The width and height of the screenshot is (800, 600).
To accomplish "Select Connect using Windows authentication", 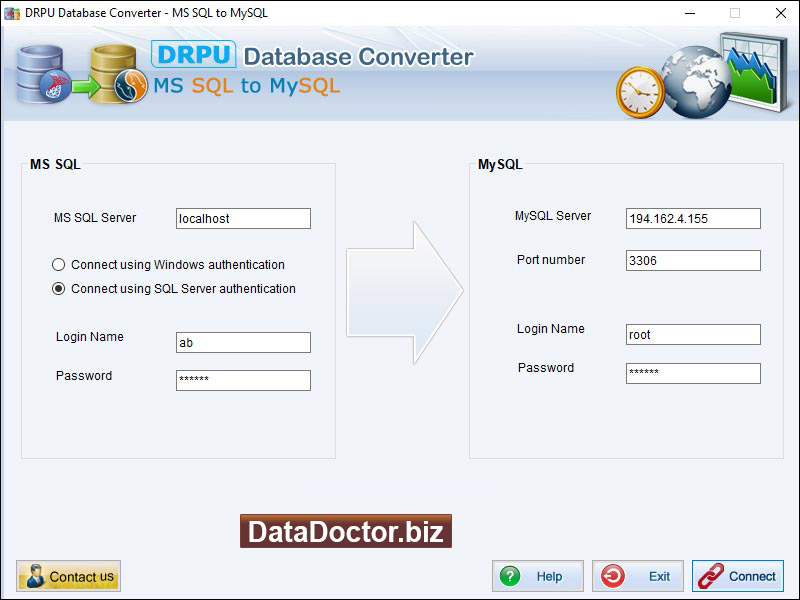I will pos(58,264).
